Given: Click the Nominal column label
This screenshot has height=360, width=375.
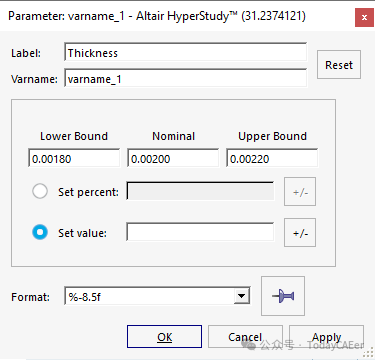Looking at the screenshot, I should (x=173, y=136).
